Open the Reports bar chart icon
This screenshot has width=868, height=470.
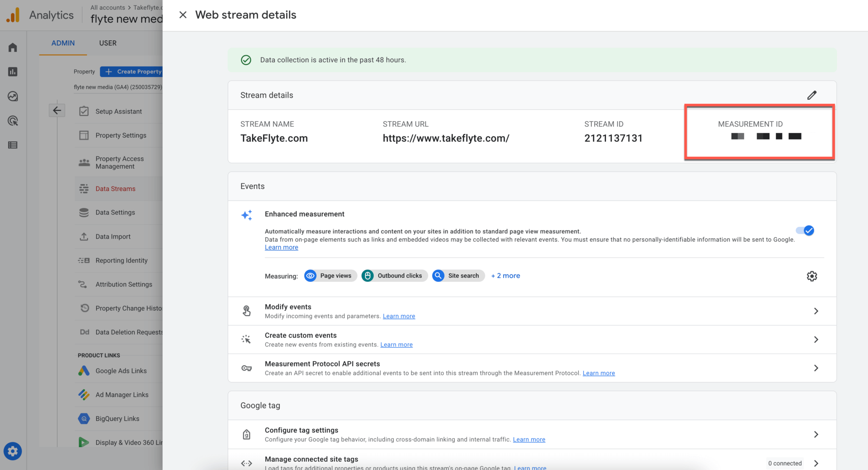(13, 72)
